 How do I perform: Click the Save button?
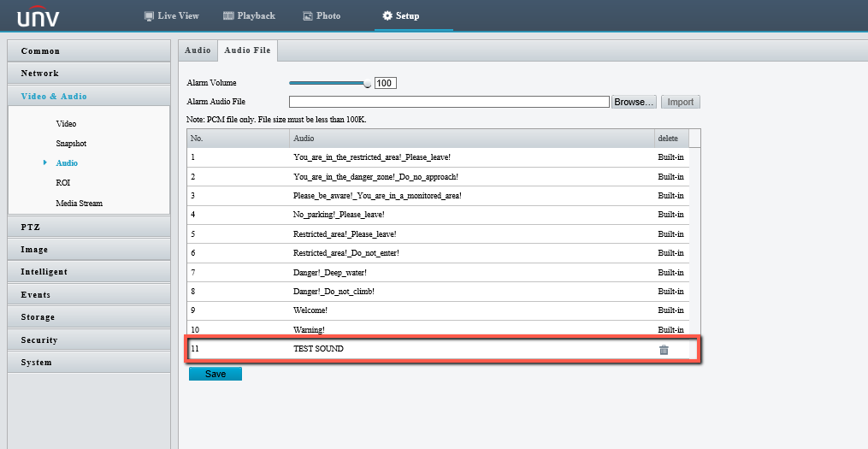tap(216, 374)
